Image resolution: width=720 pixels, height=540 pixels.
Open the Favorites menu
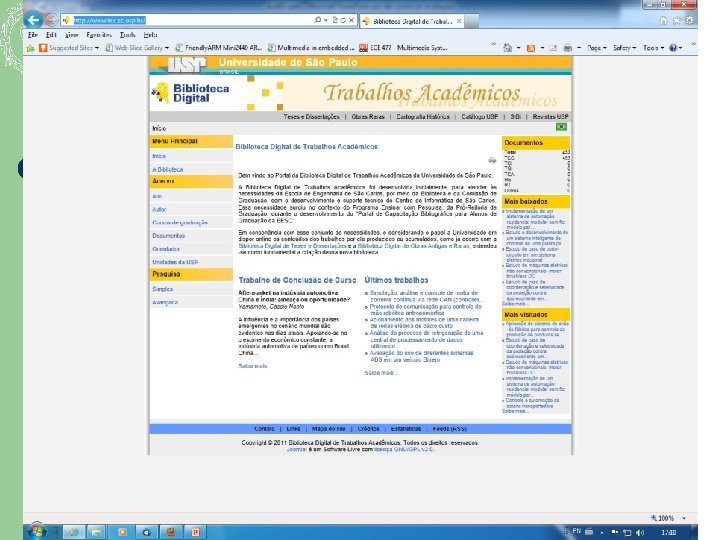(x=99, y=35)
